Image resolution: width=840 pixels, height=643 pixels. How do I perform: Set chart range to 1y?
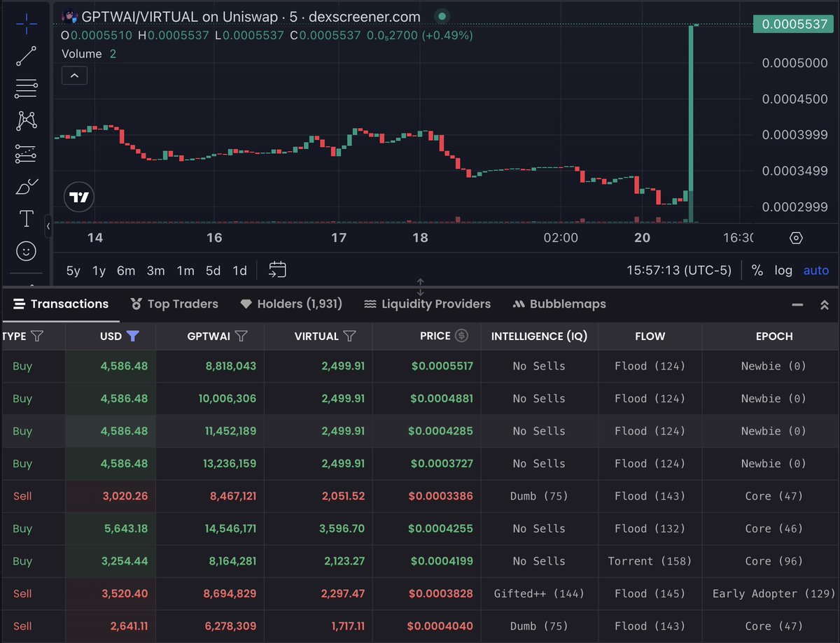pos(99,271)
